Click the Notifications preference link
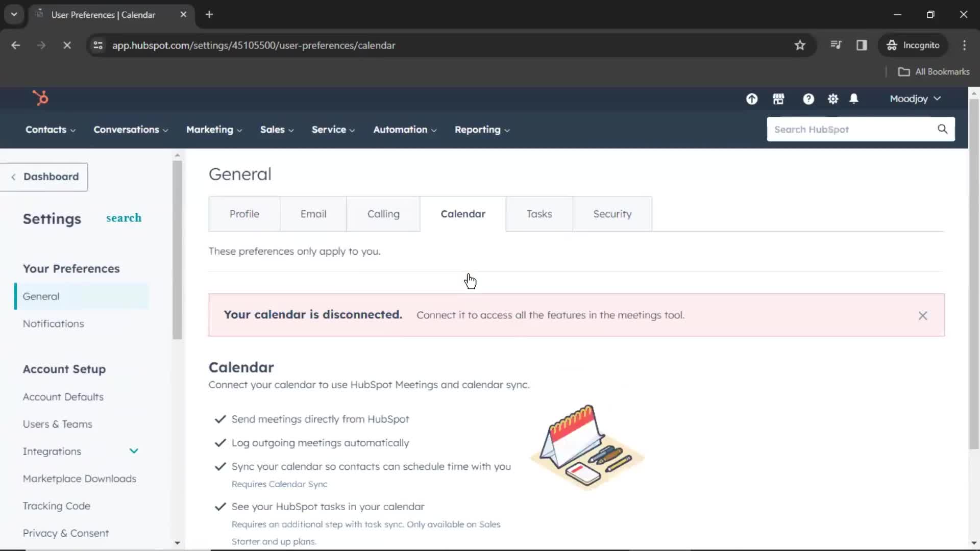The width and height of the screenshot is (980, 551). [53, 323]
